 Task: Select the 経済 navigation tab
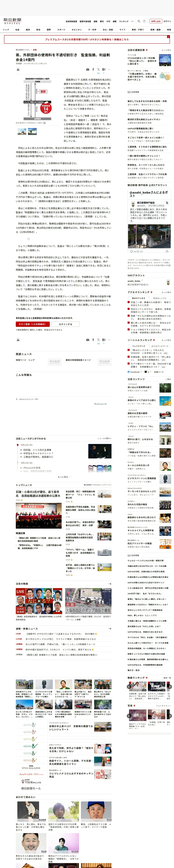(28, 30)
